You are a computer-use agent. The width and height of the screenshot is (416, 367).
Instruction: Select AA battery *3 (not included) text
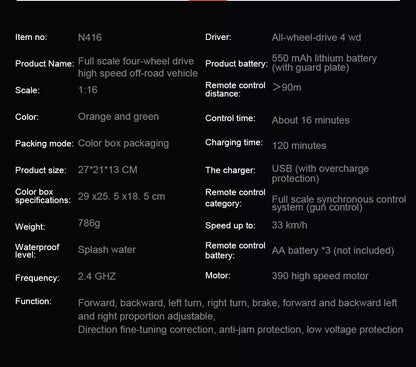(x=333, y=251)
